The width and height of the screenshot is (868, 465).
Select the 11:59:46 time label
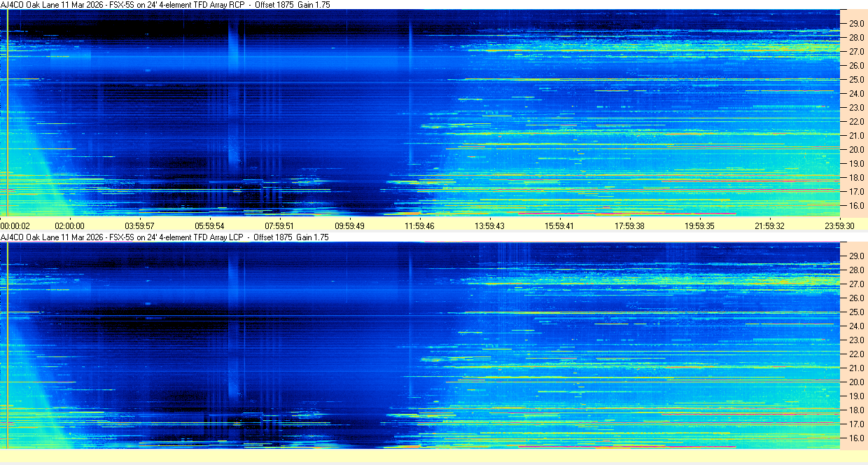tap(419, 225)
